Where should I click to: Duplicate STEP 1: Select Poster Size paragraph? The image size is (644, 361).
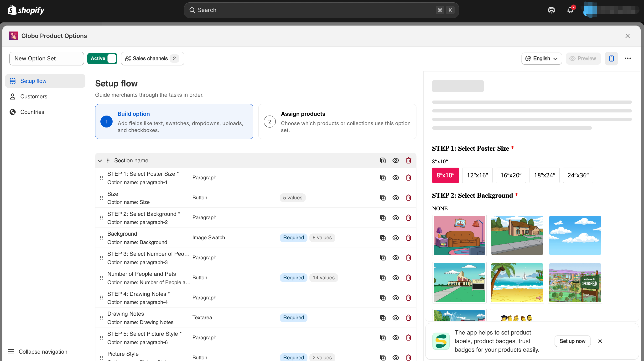coord(383,178)
